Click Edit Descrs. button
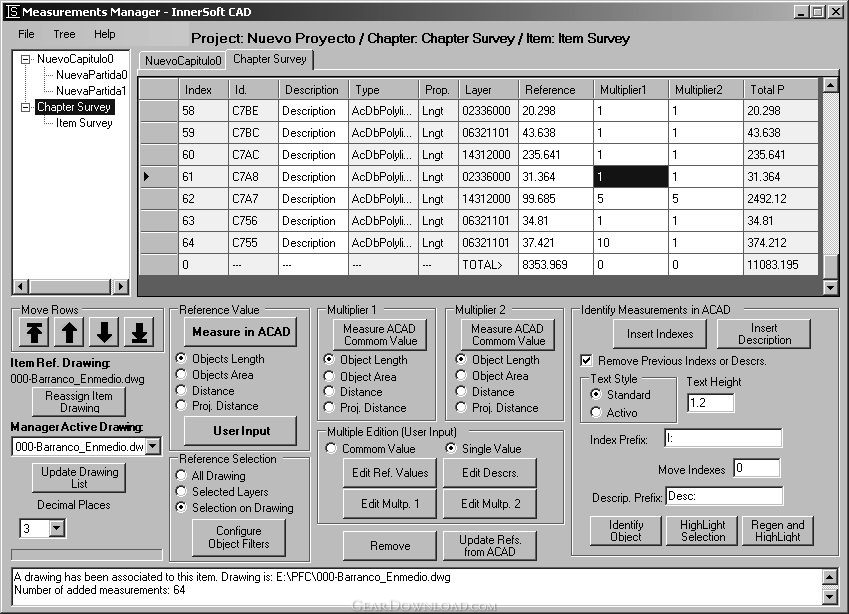The image size is (849, 614). pos(490,473)
